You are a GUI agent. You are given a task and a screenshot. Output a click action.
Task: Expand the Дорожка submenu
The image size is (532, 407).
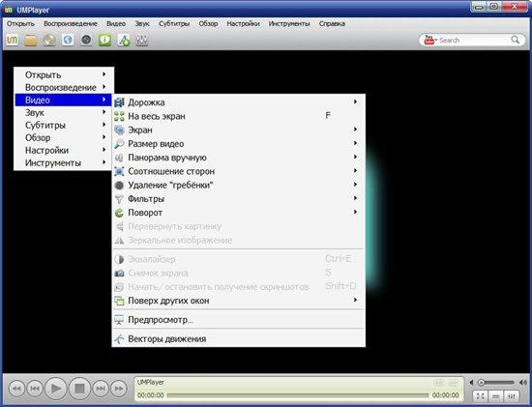(x=239, y=102)
